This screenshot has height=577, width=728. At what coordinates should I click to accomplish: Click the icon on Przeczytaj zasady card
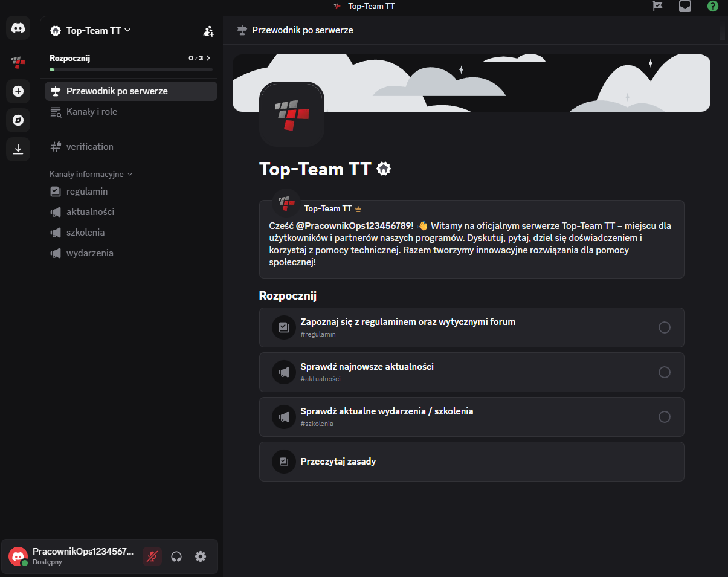[x=284, y=462]
